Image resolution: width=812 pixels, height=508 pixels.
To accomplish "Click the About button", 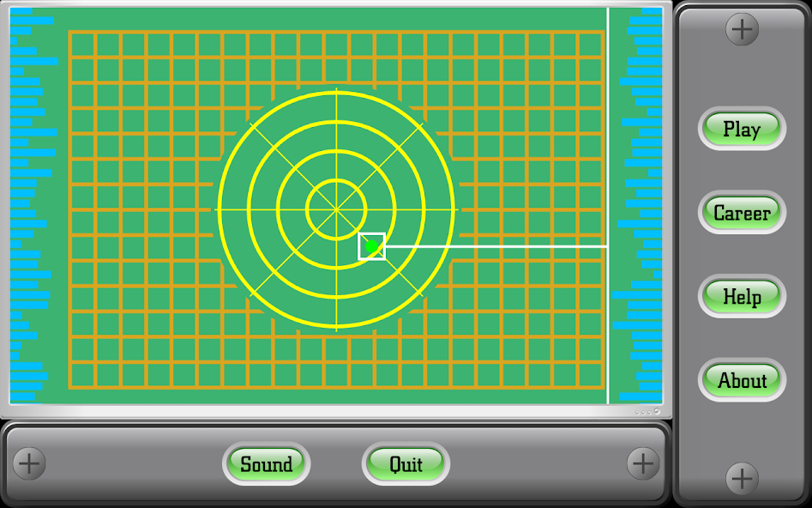I will click(x=742, y=380).
